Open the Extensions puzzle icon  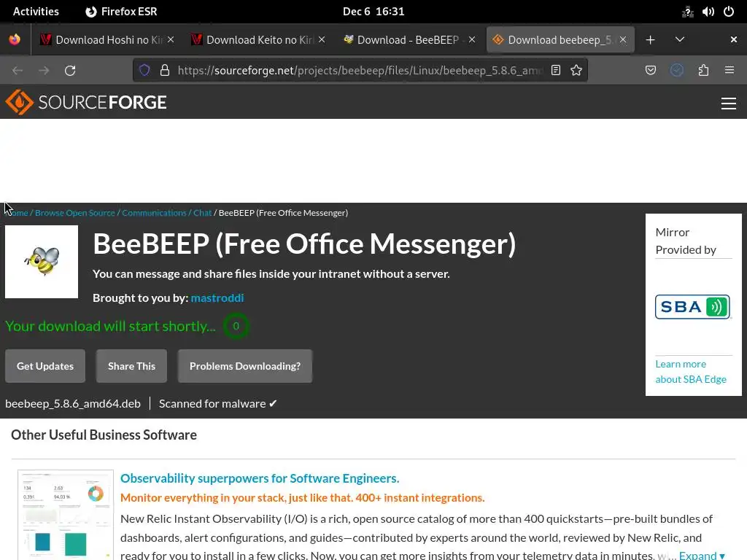coord(704,71)
